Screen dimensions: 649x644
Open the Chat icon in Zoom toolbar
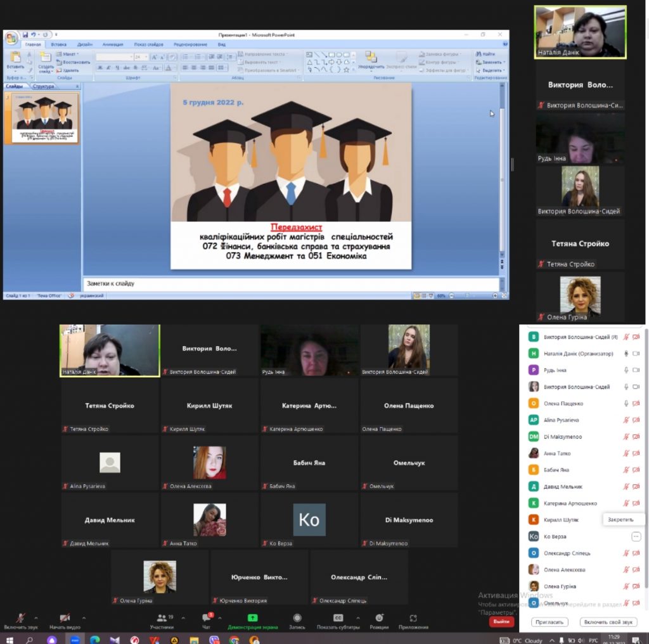[206, 617]
